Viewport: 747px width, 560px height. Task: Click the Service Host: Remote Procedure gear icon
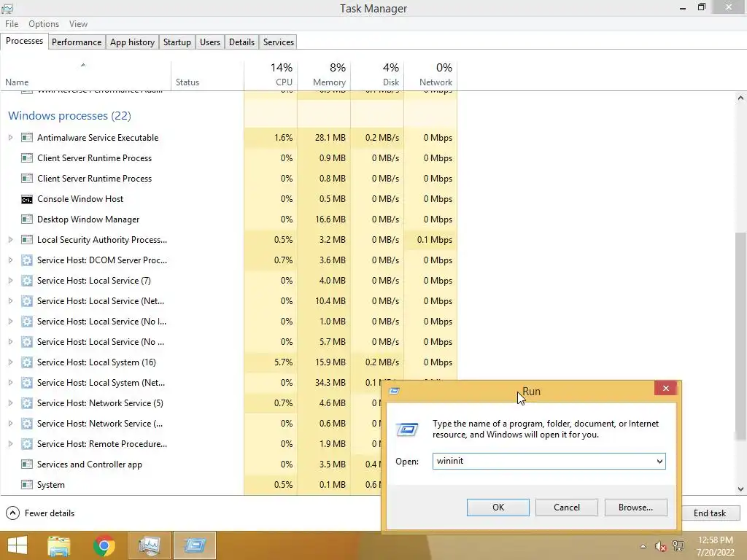[27, 444]
